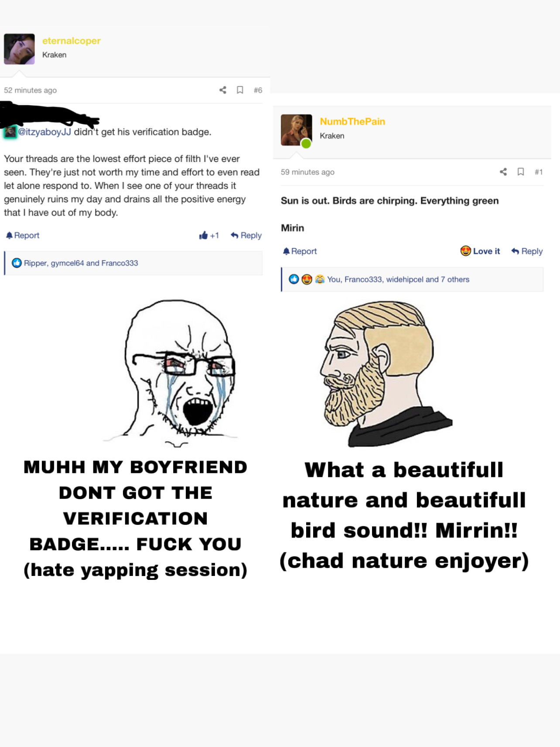Reply to eternalcoper's post
The image size is (560, 747).
coord(246,235)
